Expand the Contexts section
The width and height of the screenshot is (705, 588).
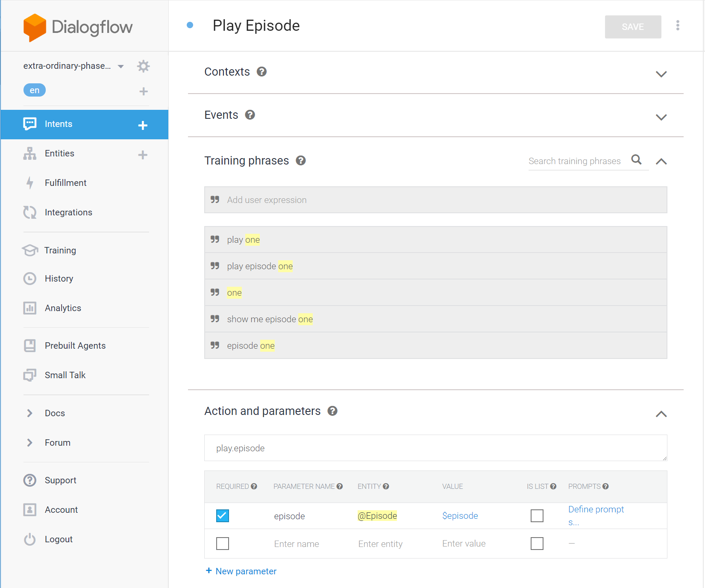tap(661, 74)
